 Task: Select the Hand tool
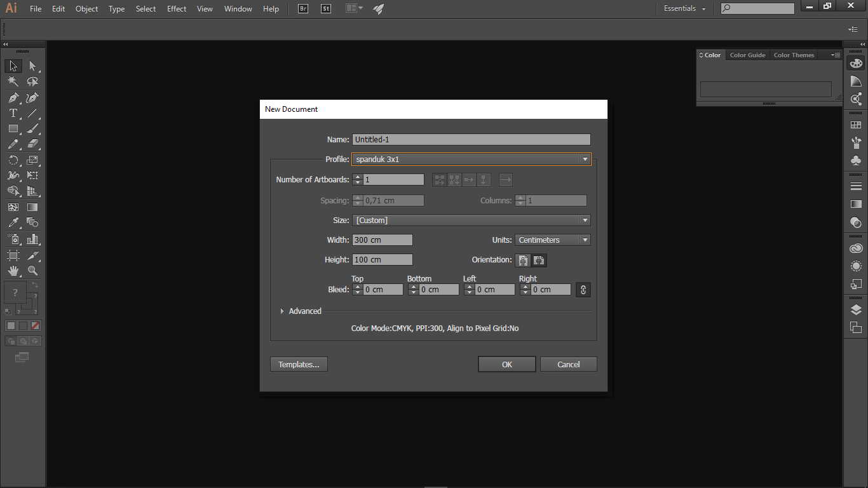(x=13, y=271)
